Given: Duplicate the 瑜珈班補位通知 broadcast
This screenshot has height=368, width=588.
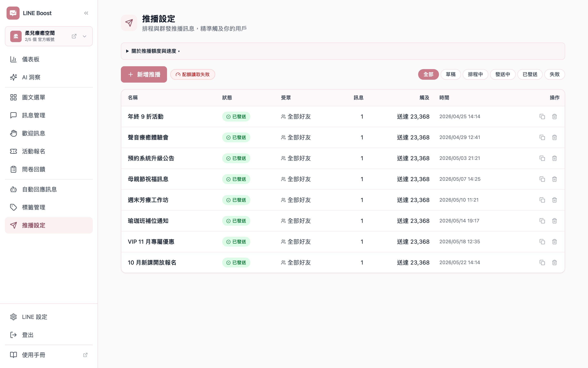Looking at the screenshot, I should coord(542,221).
